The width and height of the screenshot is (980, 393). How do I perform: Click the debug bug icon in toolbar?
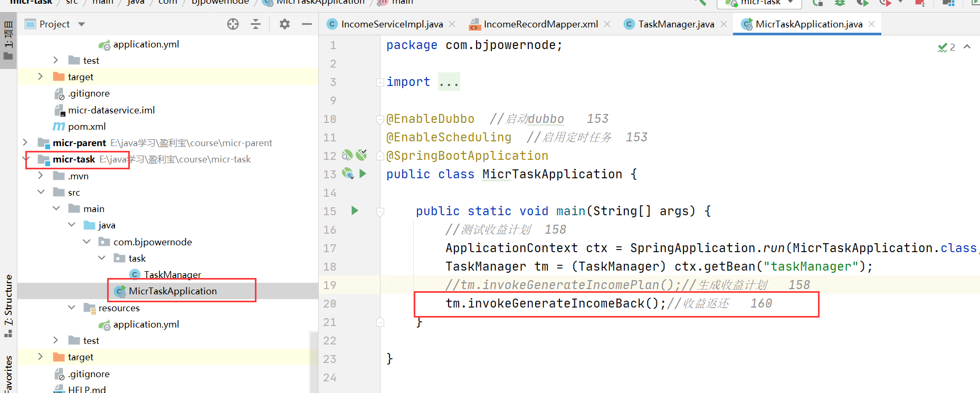pos(840,3)
